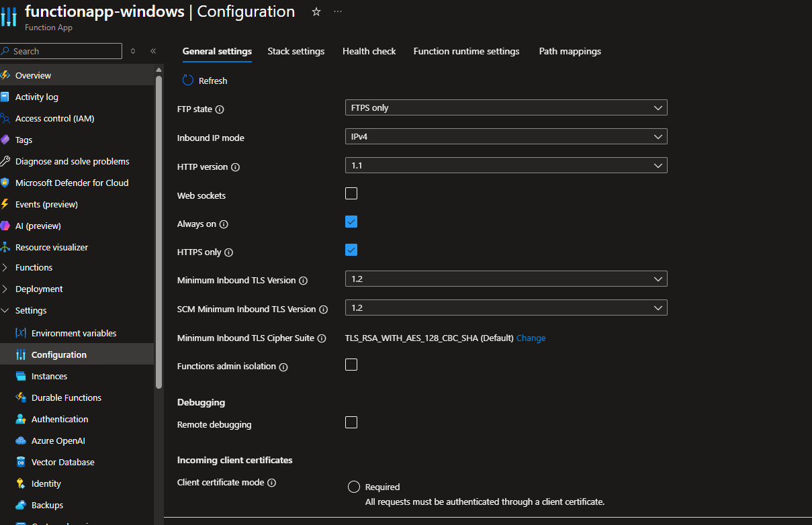
Task: Click the sidebar expand/collapse sort icon
Action: tap(133, 51)
